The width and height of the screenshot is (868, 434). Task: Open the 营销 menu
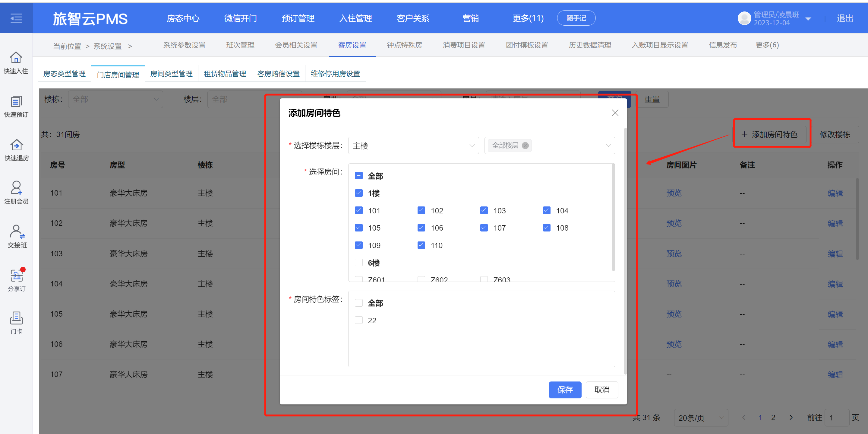(470, 18)
